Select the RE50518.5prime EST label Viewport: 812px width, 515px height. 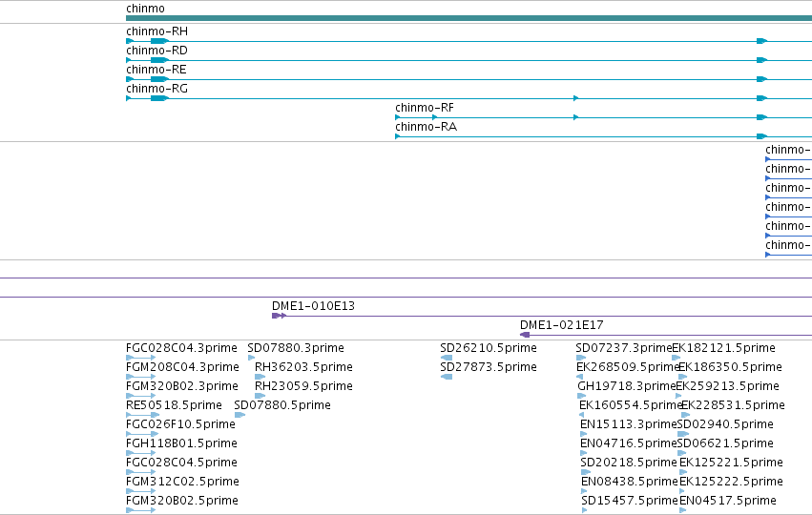coord(174,405)
